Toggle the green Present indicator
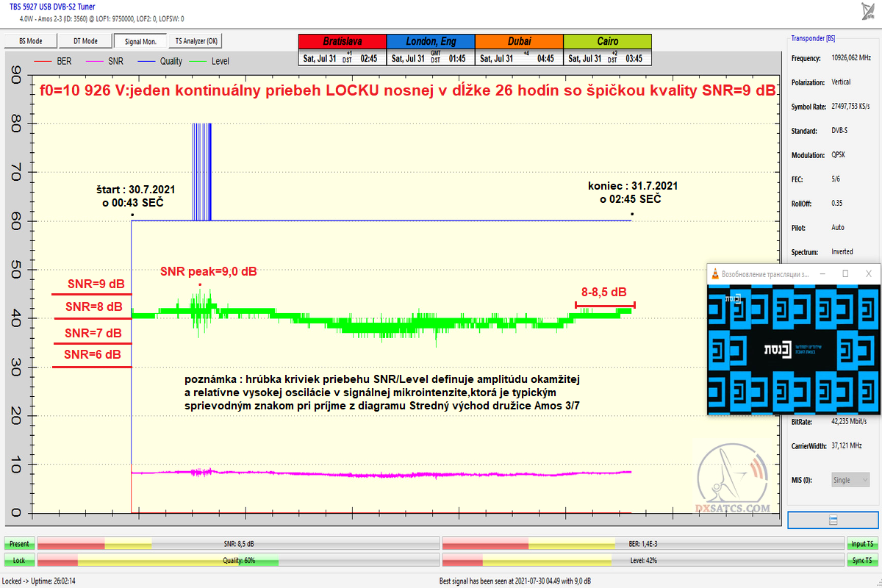The image size is (882, 588). click(19, 544)
